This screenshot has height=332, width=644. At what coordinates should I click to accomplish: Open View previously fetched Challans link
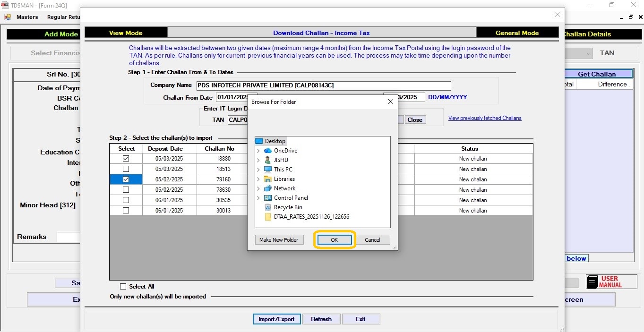coord(485,118)
